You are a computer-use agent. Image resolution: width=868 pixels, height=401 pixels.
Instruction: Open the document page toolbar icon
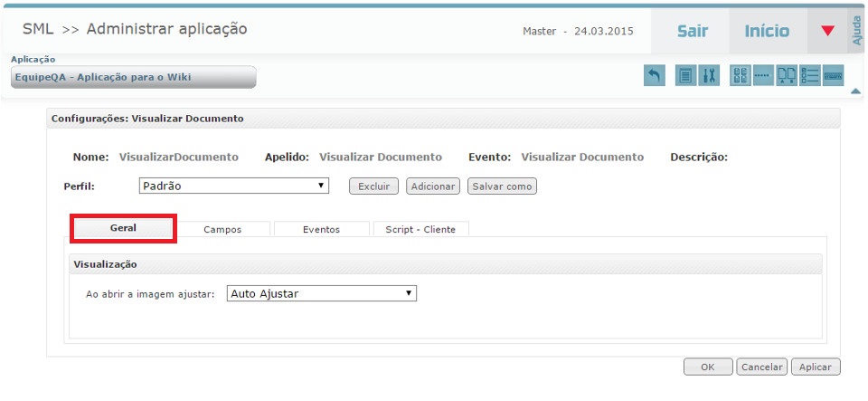point(686,76)
